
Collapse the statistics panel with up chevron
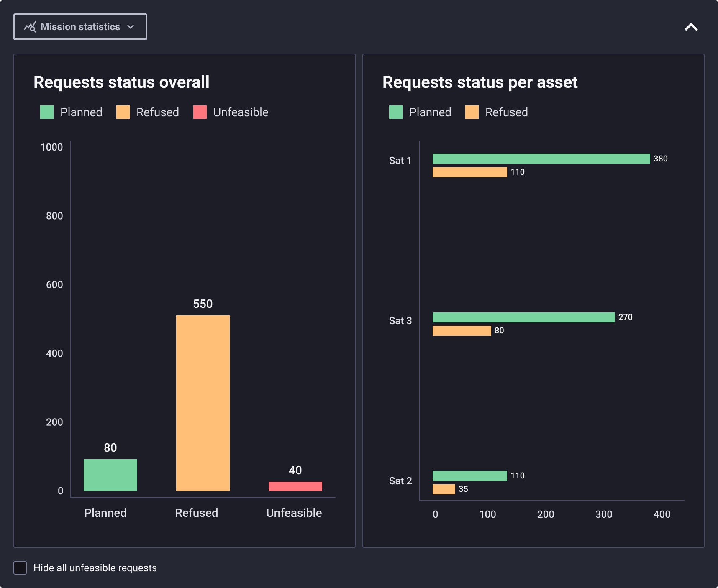(691, 27)
